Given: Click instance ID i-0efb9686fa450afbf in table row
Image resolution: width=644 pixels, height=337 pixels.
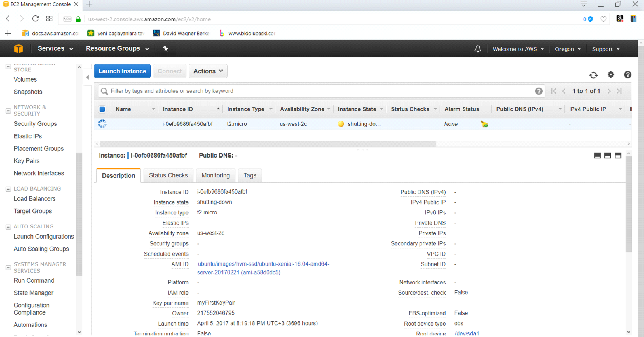Looking at the screenshot, I should click(187, 124).
